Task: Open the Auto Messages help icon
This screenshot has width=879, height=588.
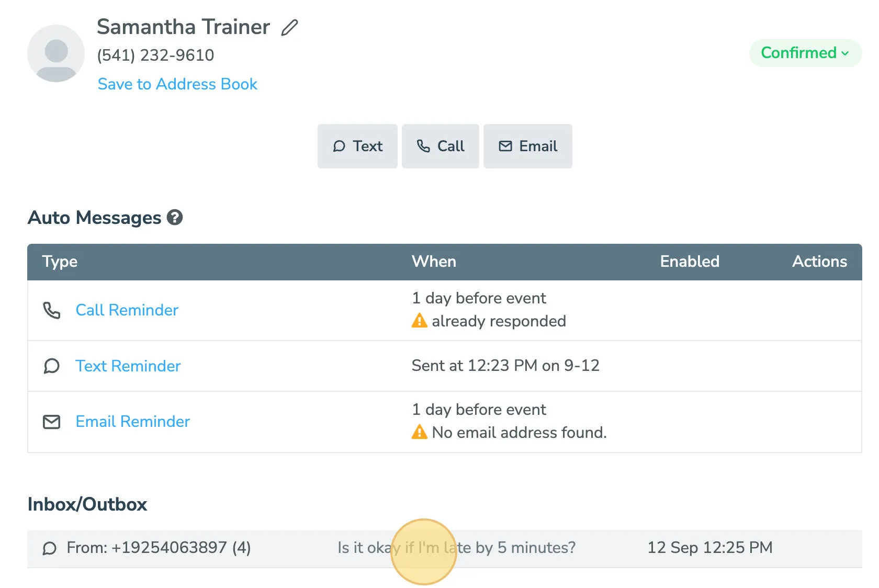Action: pos(175,217)
